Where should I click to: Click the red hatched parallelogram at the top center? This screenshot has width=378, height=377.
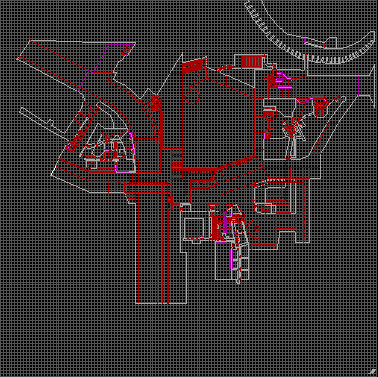coord(193,65)
